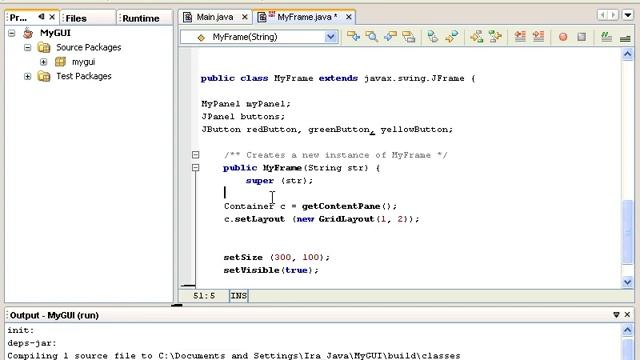Fold the Javadoc comment code block
Image resolution: width=640 pixels, height=360 pixels.
pos(196,155)
